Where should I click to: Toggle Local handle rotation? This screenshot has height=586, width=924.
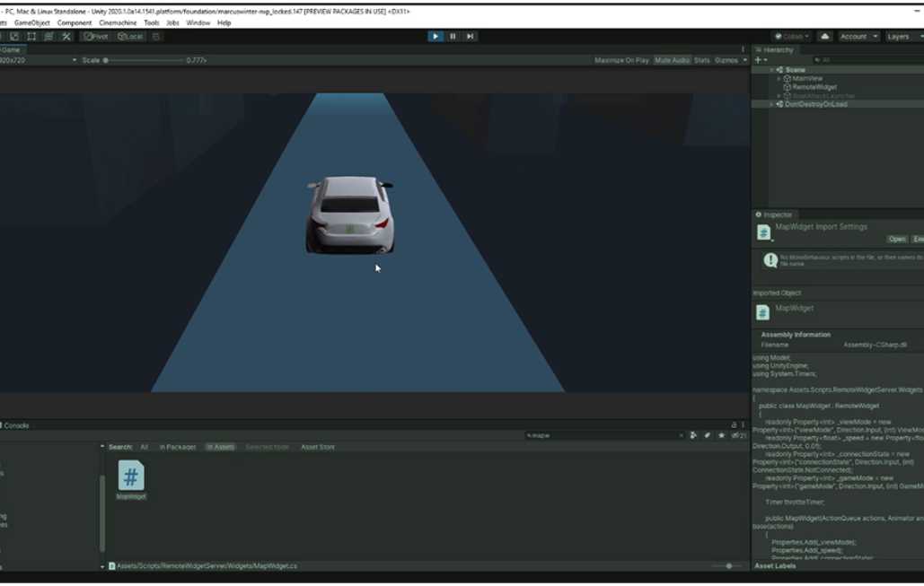tap(130, 37)
